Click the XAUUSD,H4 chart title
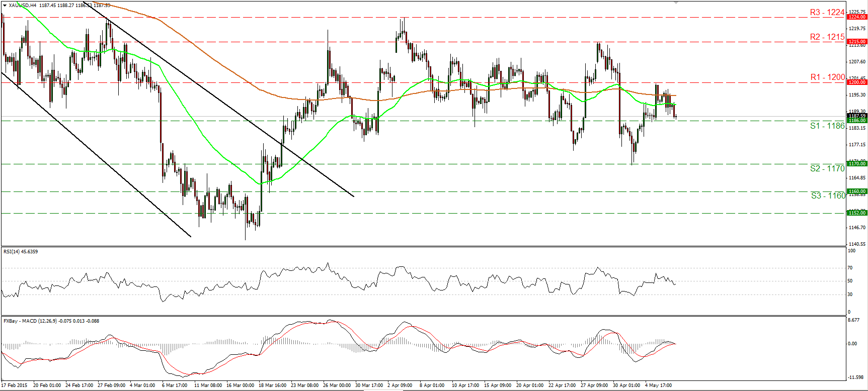The height and width of the screenshot is (391, 868). tap(23, 5)
